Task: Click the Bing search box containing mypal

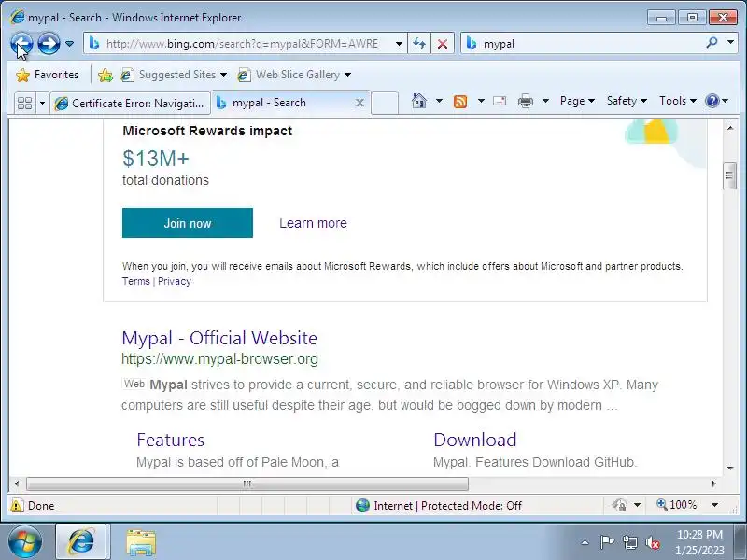Action: 591,44
